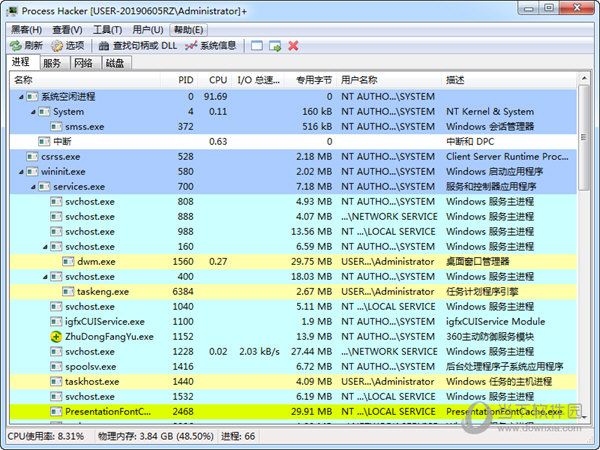Open the 查看(V) menu
Screen dimensions: 600x450
pos(68,29)
